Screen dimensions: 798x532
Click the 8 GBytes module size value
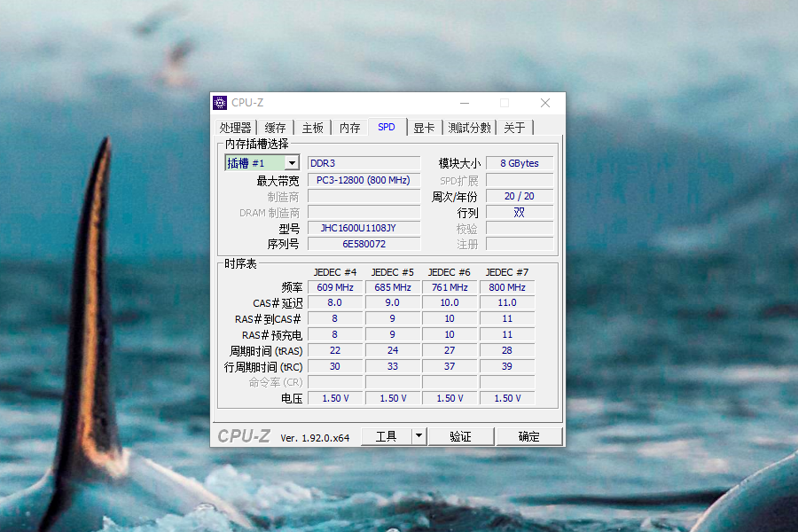click(x=520, y=163)
